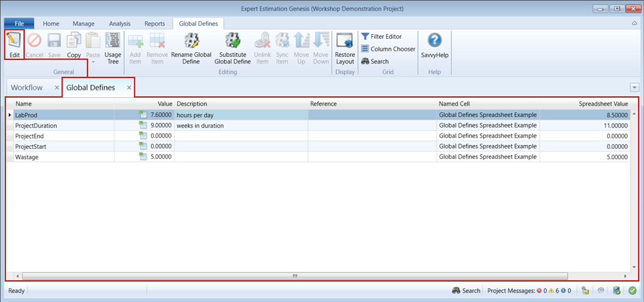Close the Global Defines document tab
This screenshot has height=302, width=644.
129,88
